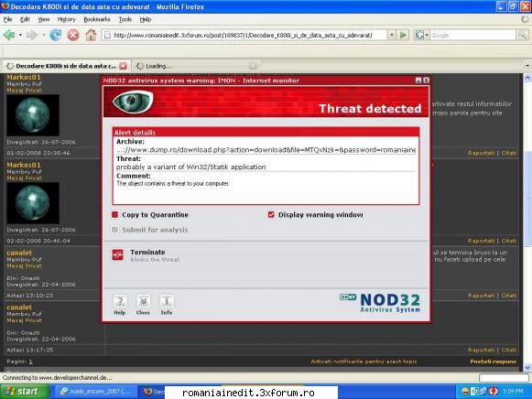Click the second Markos81 avatar image
The height and width of the screenshot is (399, 532).
pyautogui.click(x=33, y=203)
